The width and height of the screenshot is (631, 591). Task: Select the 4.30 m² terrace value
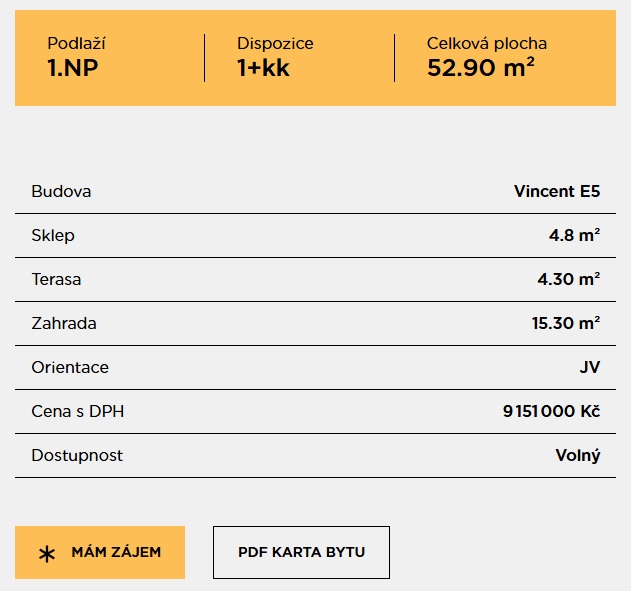568,279
